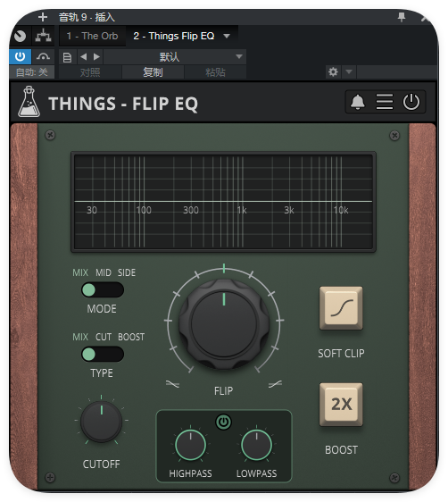This screenshot has width=448, height=502.
Task: Click the 粘贴 paste button
Action: point(215,72)
